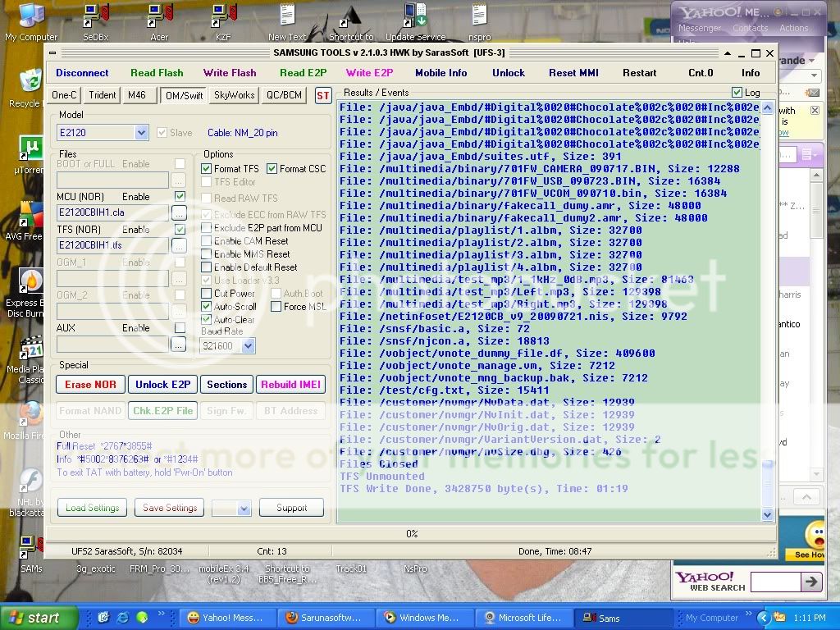
Task: Launch the Update Service shortcut
Action: click(416, 21)
